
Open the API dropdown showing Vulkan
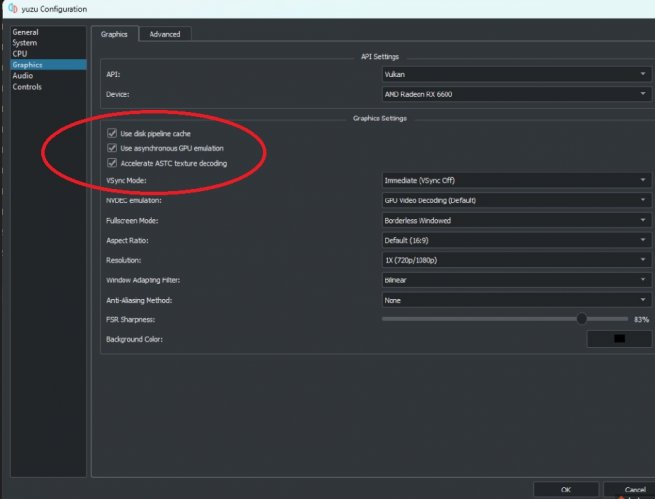[x=516, y=74]
